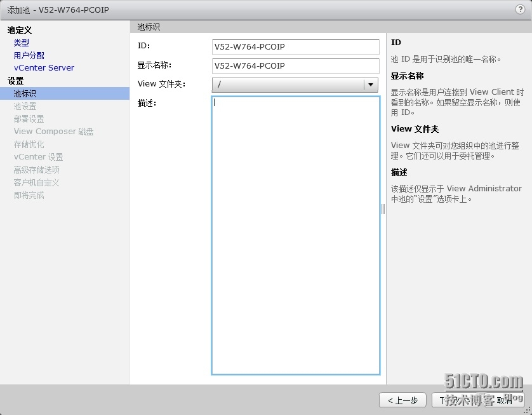Viewport: 532px width, 415px height.
Task: Click the View 文件夹 help heading
Action: click(415, 129)
